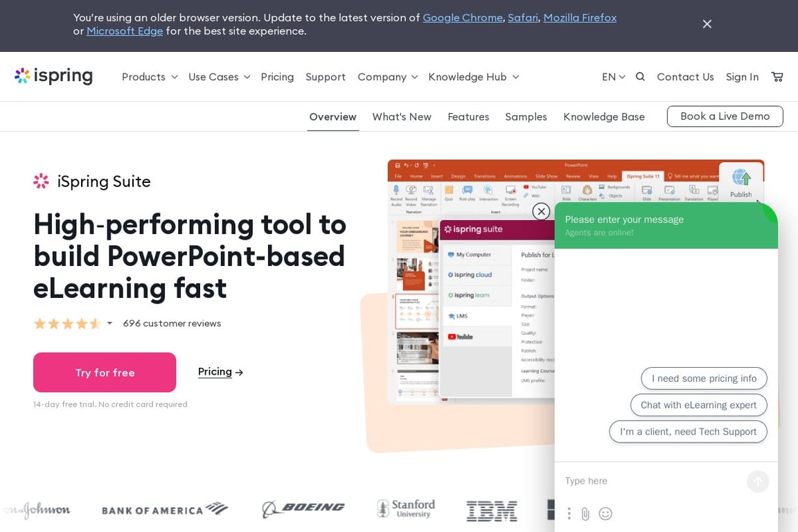Expand the Knowledge Hub menu
798x532 pixels.
474,77
